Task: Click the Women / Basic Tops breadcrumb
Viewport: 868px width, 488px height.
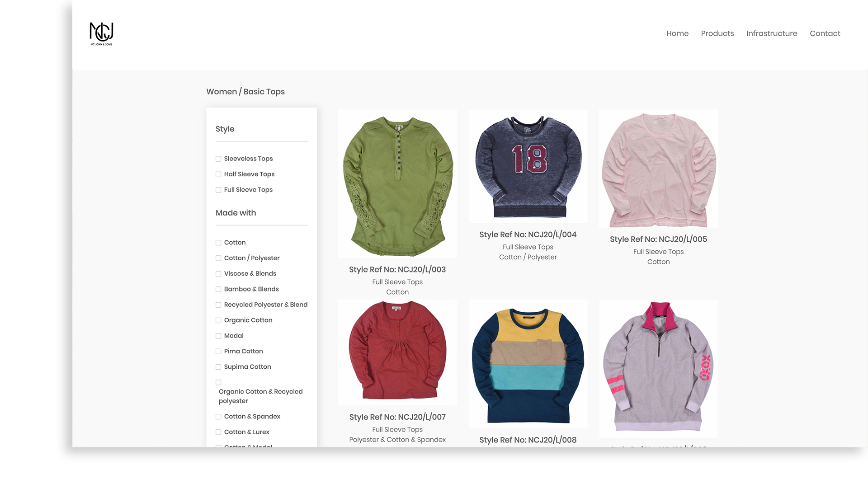Action: click(x=245, y=92)
